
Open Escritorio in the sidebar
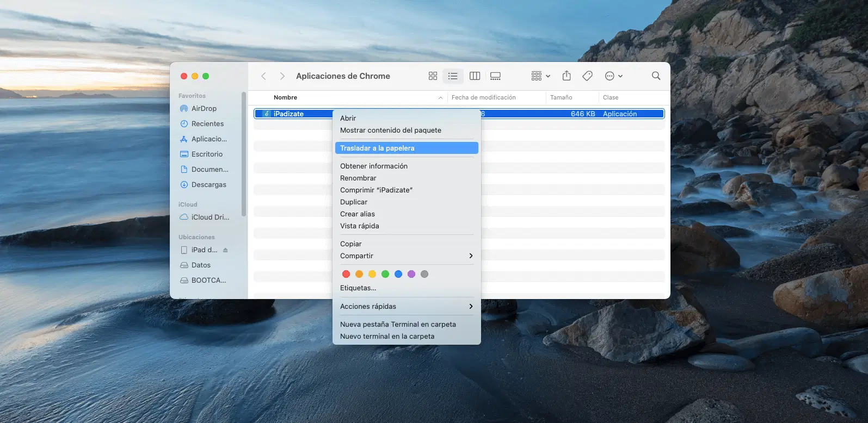[x=207, y=154]
